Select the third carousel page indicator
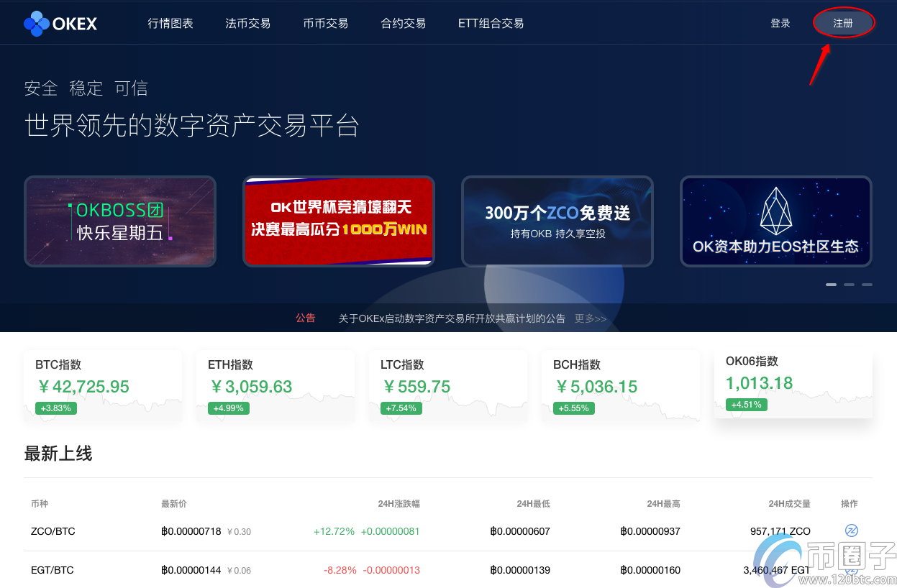The height and width of the screenshot is (588, 897). tap(867, 285)
